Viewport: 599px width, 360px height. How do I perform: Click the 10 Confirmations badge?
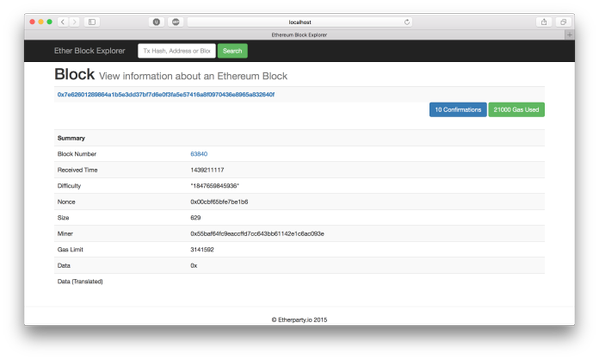pos(458,110)
